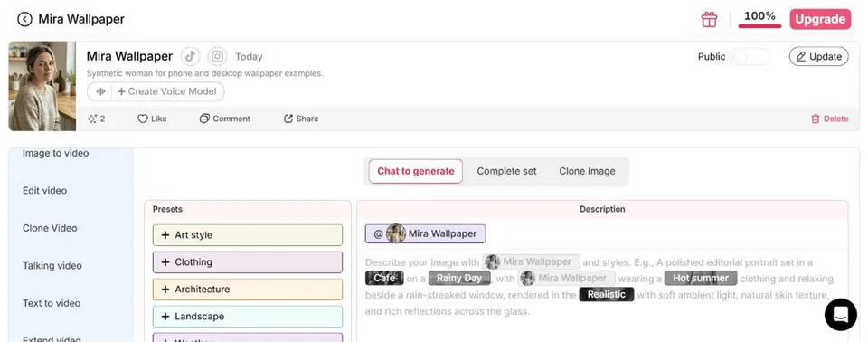Click the voice waveform icon
Screen dimensions: 868x342
pyautogui.click(x=100, y=91)
